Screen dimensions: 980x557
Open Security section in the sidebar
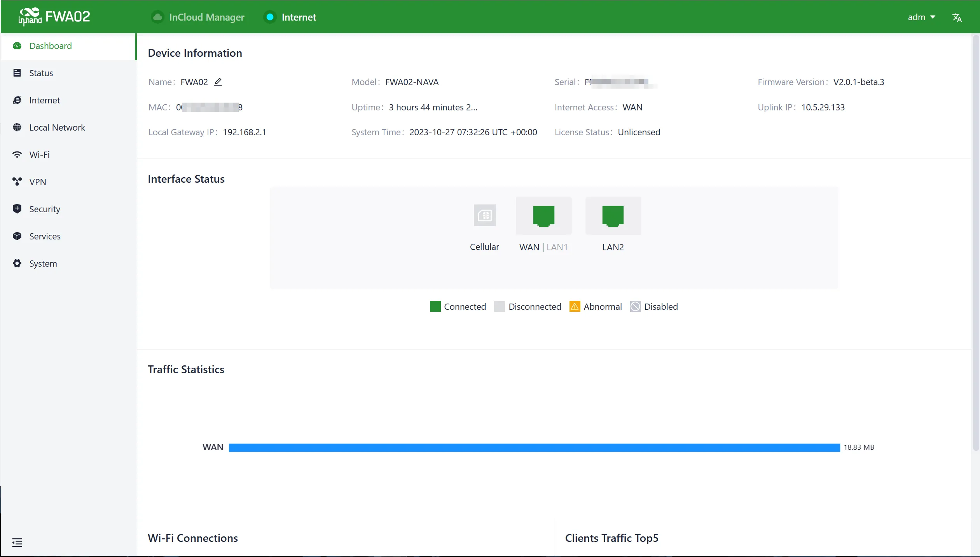coord(68,209)
